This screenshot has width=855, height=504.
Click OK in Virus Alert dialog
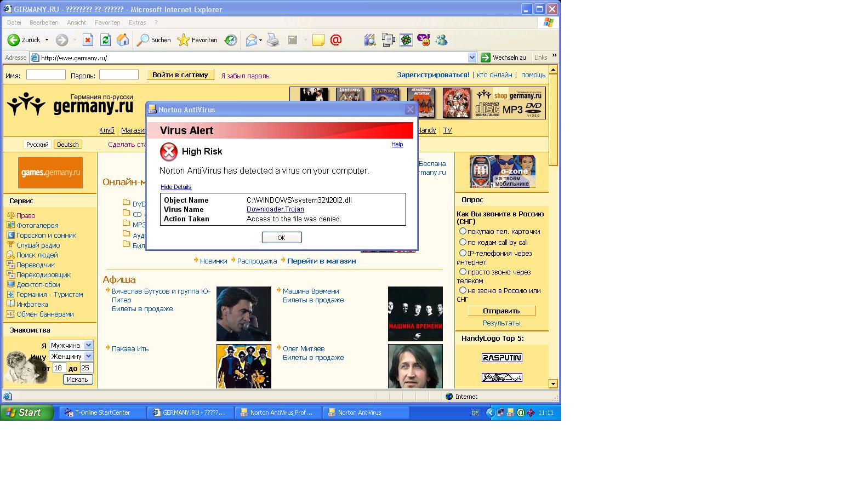point(282,237)
